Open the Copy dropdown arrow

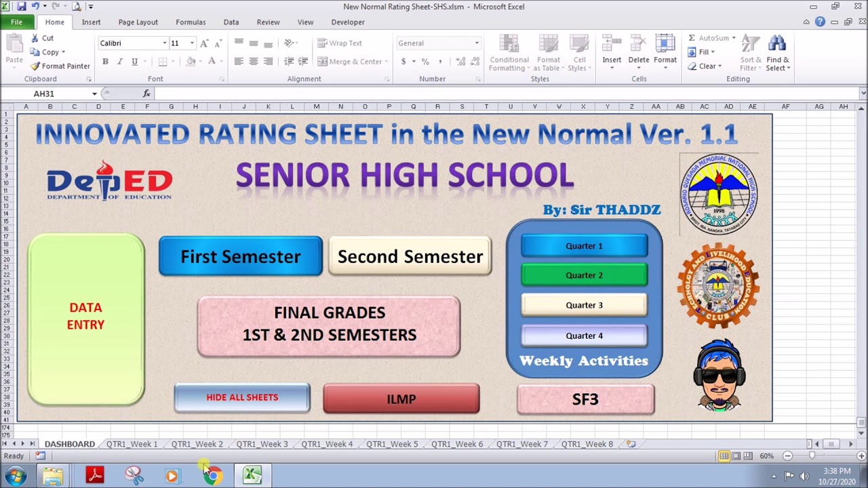click(63, 52)
